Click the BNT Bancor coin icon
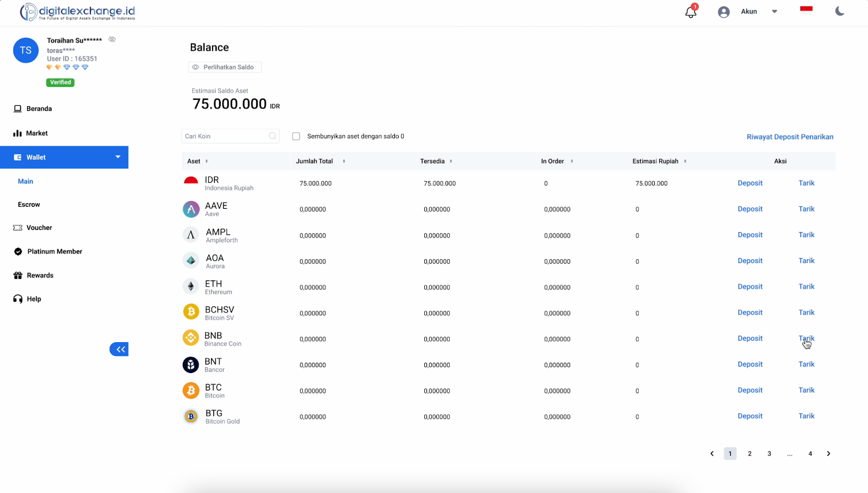This screenshot has height=493, width=868. [191, 364]
